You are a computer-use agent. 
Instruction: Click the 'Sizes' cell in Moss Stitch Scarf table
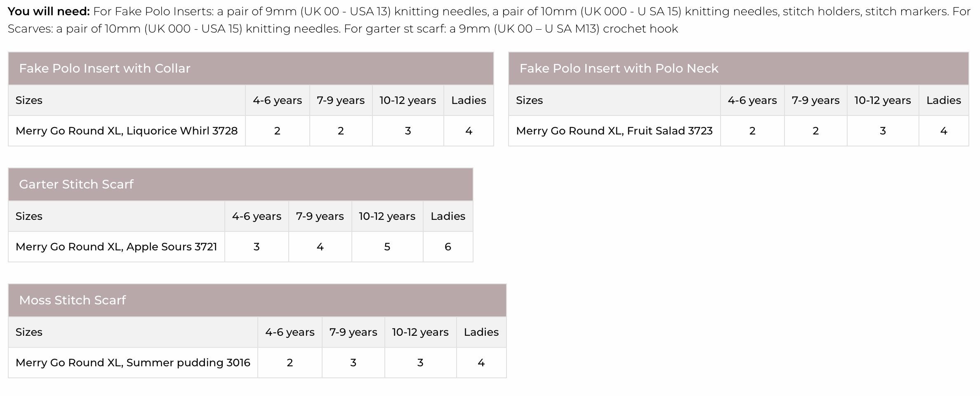[x=29, y=332]
